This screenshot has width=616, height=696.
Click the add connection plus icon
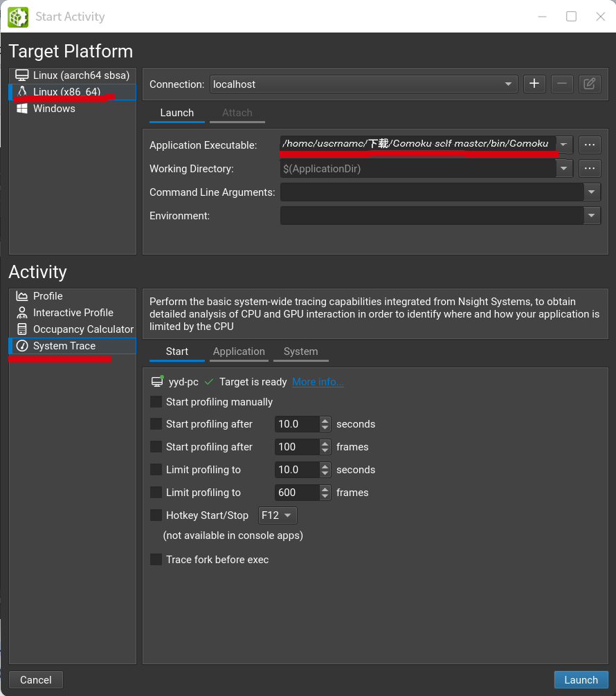(534, 84)
